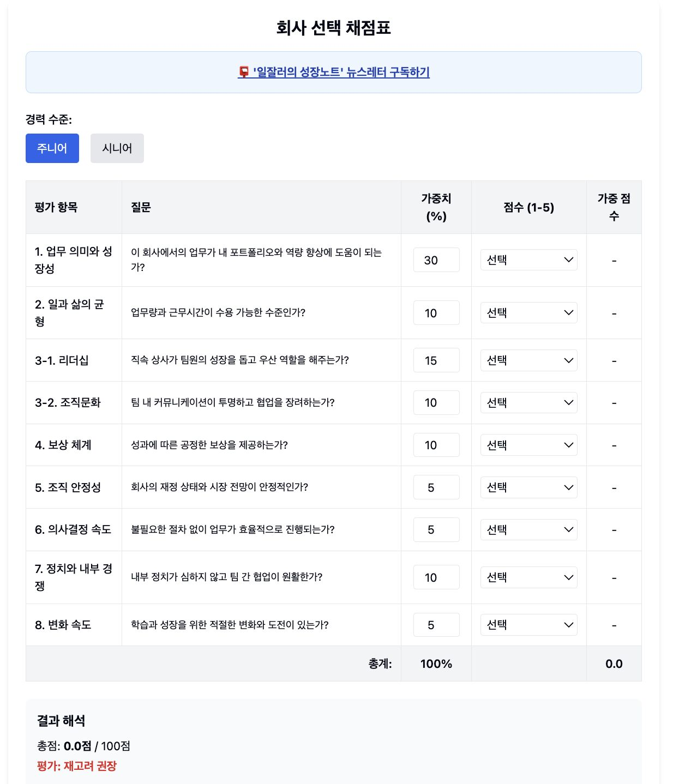Select the 일과 삶의 균형 weight input

coord(436,312)
